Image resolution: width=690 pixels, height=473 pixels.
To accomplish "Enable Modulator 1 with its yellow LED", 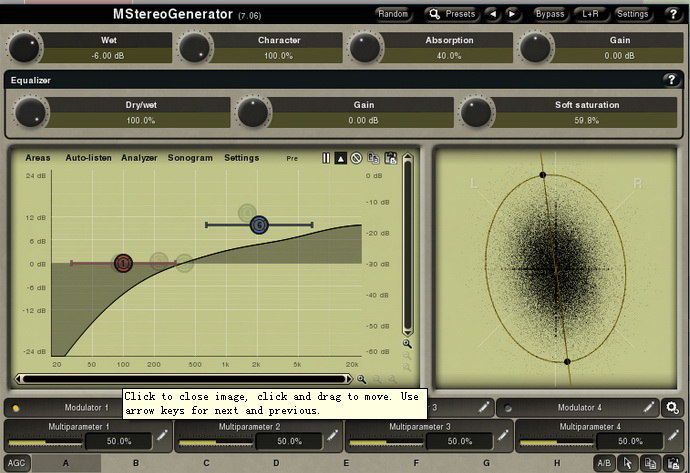I will pyautogui.click(x=16, y=408).
